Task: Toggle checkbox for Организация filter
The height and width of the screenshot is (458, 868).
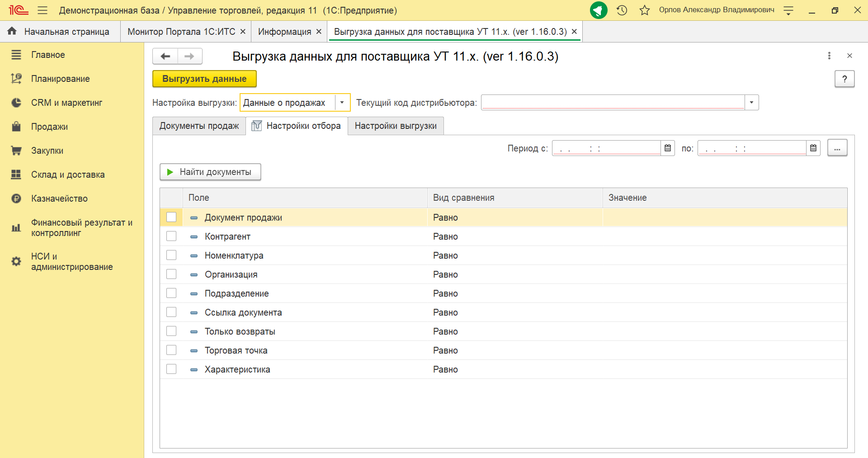Action: (171, 274)
